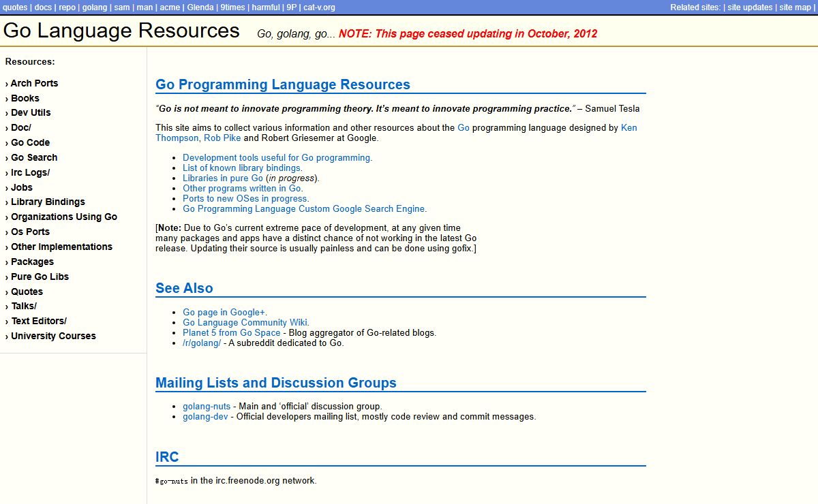Click the Resources: sidebar label

30,62
